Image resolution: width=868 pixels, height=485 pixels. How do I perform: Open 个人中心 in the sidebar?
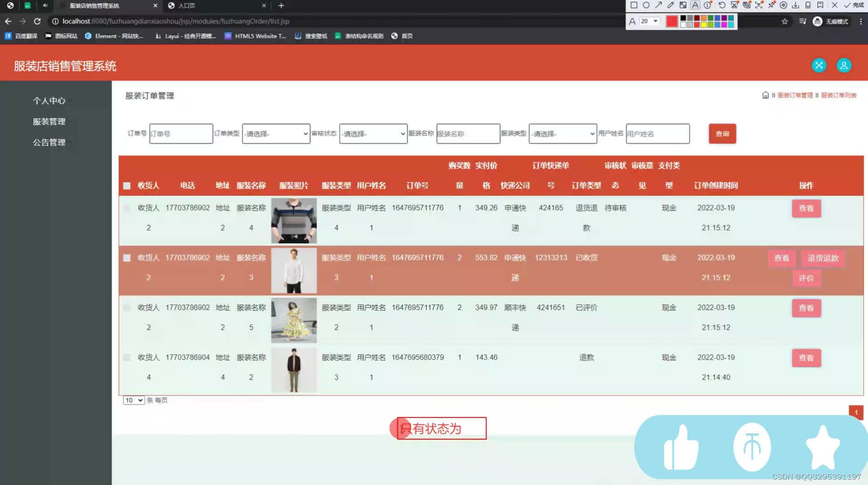coord(49,101)
